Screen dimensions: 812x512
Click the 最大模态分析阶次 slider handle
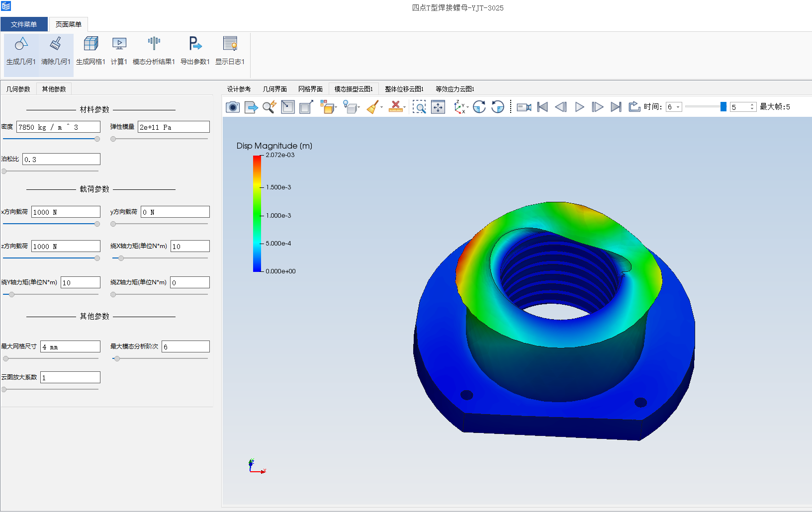point(117,359)
